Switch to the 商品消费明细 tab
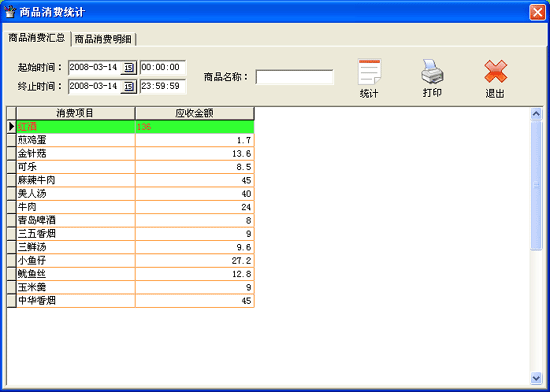The width and height of the screenshot is (550, 392). pos(103,39)
